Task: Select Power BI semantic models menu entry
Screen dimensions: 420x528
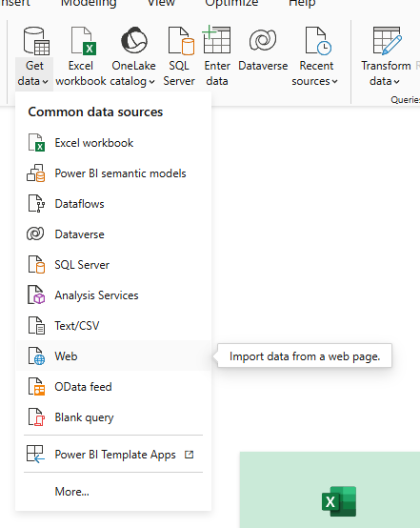Action: click(113, 173)
